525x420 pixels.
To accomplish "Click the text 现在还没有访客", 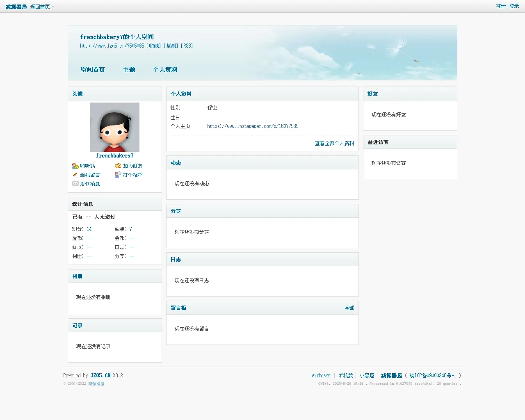I will pyautogui.click(x=389, y=163).
